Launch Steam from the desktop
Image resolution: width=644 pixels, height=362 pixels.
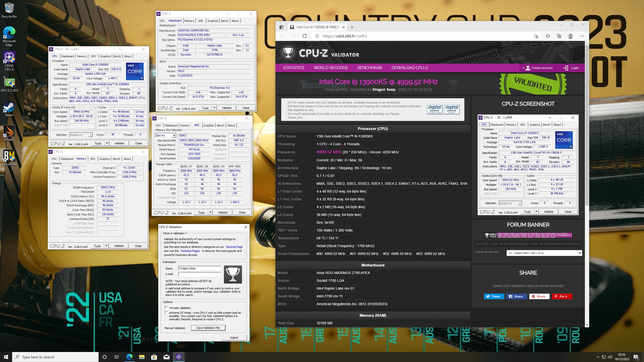point(9,109)
